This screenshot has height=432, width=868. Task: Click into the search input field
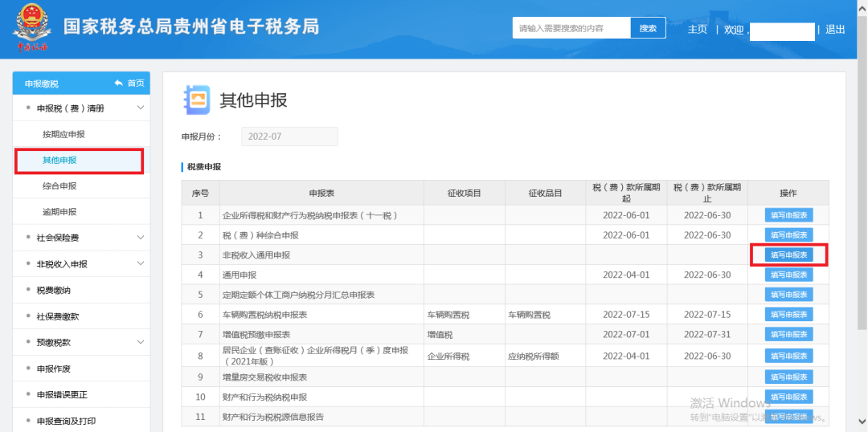(x=571, y=28)
